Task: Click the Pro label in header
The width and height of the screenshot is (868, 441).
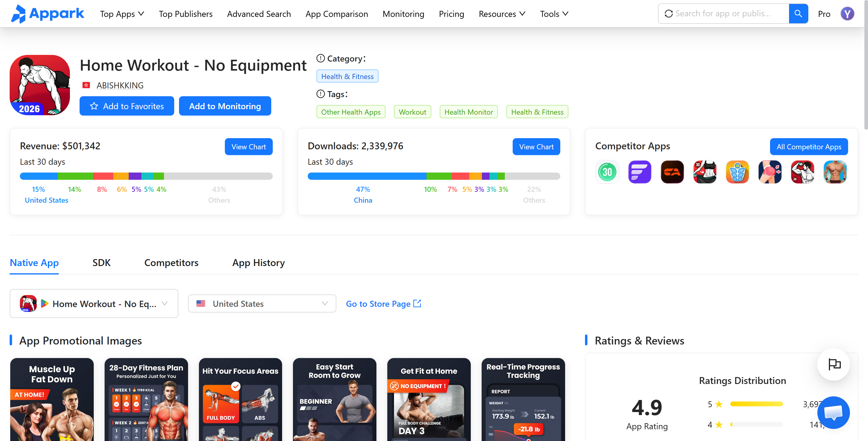Action: 824,14
